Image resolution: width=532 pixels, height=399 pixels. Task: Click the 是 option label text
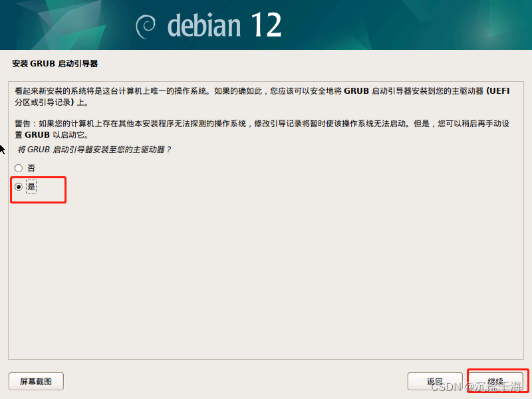(31, 187)
